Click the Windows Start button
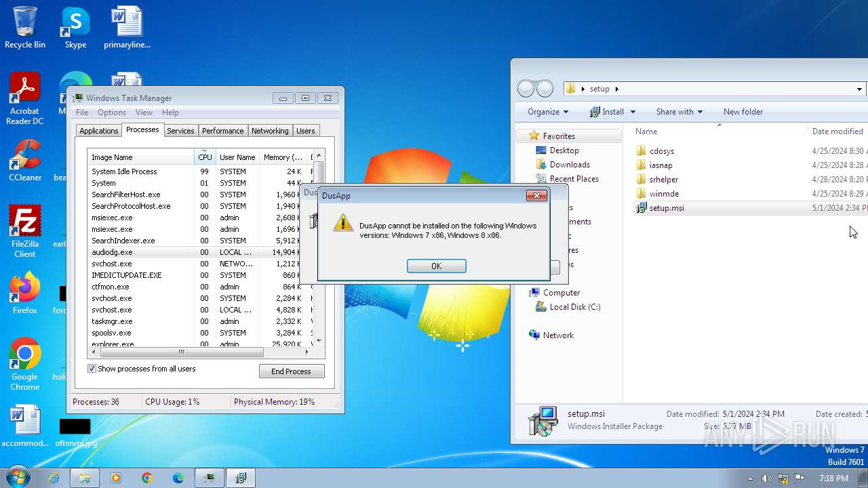 tap(18, 477)
